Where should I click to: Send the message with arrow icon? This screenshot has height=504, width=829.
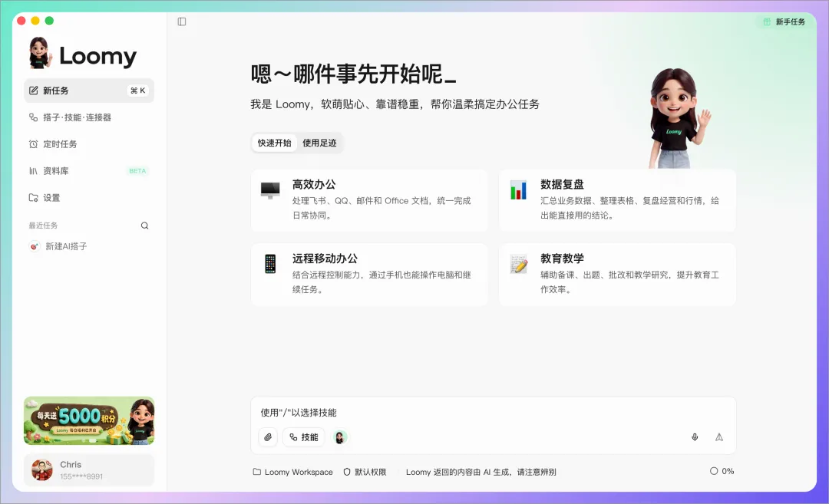[x=719, y=437]
